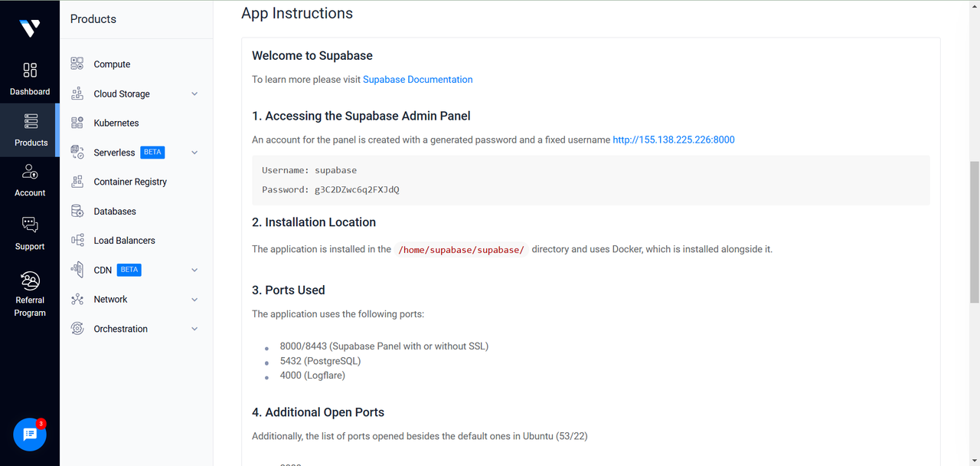Click the "Welcome to Supabase" heading

[x=312, y=55]
